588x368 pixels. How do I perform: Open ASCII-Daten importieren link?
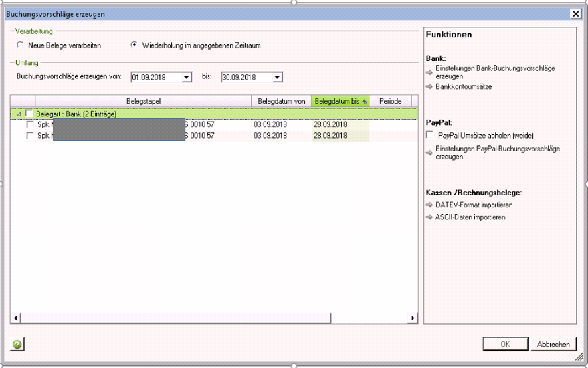pyautogui.click(x=470, y=217)
